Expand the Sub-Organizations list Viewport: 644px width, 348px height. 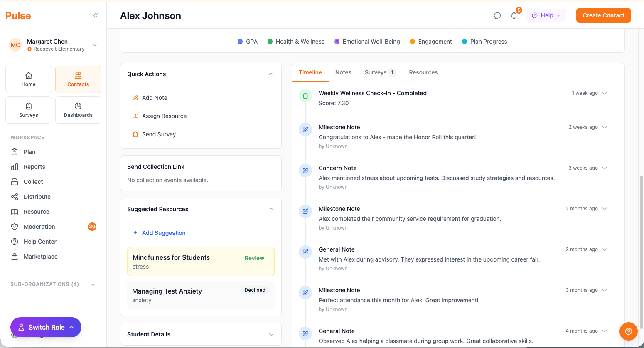tap(93, 284)
